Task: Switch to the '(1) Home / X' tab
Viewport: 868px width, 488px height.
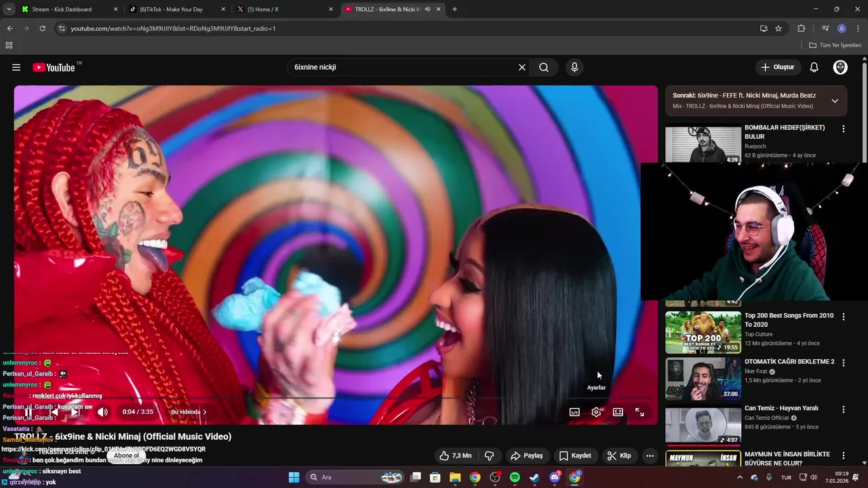Action: pyautogui.click(x=284, y=9)
